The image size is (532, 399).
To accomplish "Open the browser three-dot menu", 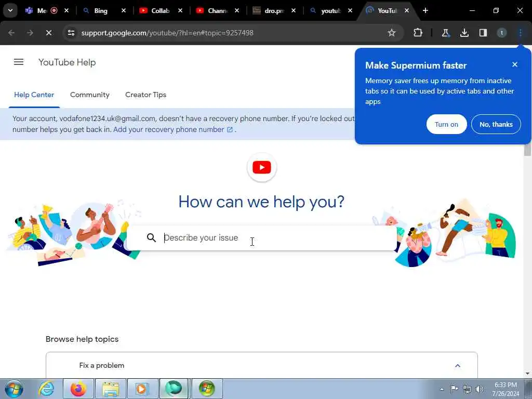I will (521, 33).
